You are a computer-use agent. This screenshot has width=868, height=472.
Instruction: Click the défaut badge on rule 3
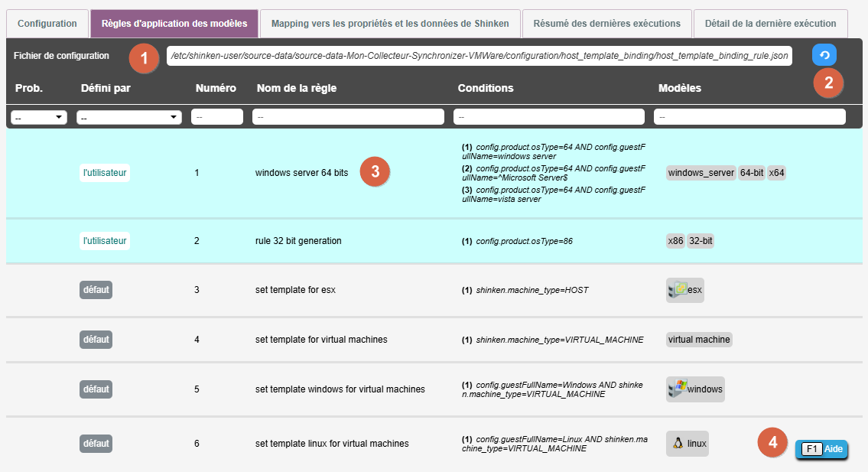[x=96, y=290]
